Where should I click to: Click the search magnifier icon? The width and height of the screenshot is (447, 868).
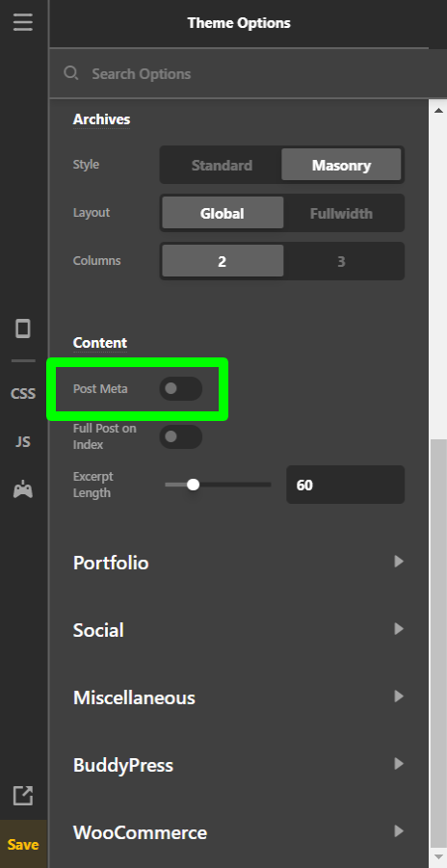click(71, 73)
